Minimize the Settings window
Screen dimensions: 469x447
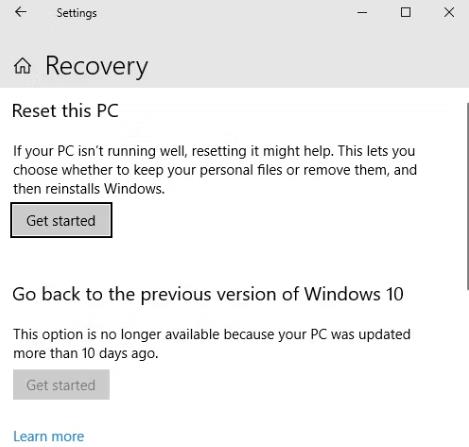[x=362, y=13]
